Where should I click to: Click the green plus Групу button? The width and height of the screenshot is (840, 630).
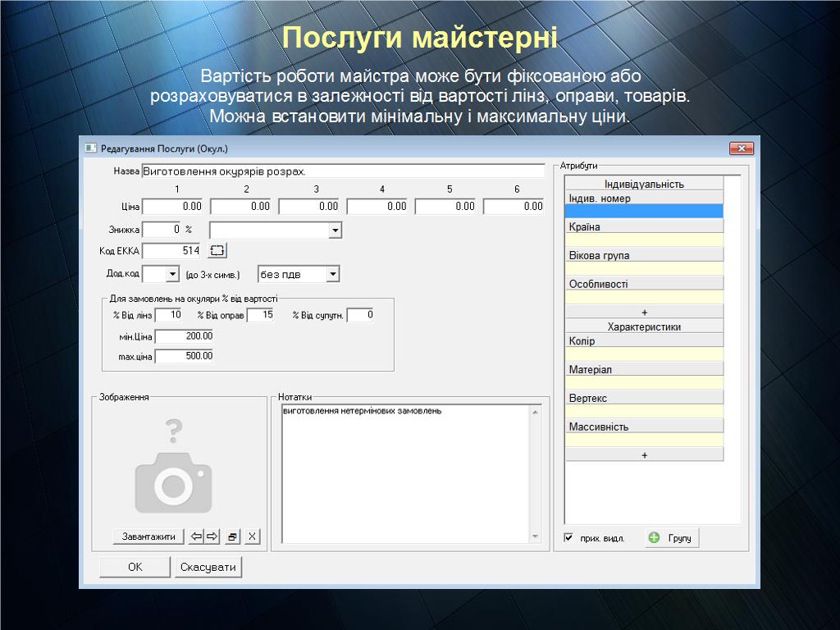672,538
